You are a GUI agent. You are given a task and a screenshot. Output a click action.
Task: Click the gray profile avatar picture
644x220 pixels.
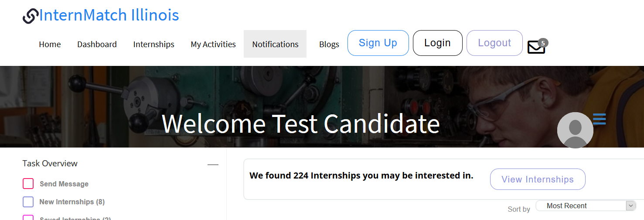click(575, 130)
